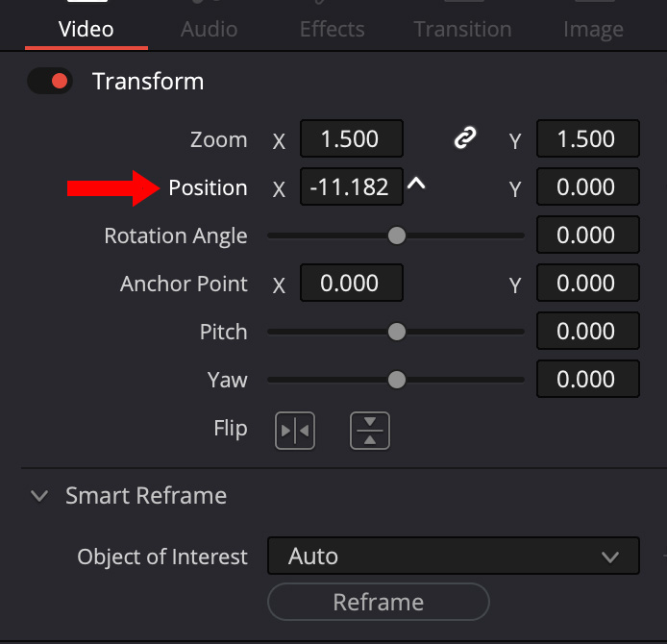Image resolution: width=667 pixels, height=644 pixels.
Task: Switch to the Audio tab
Action: click(x=209, y=30)
